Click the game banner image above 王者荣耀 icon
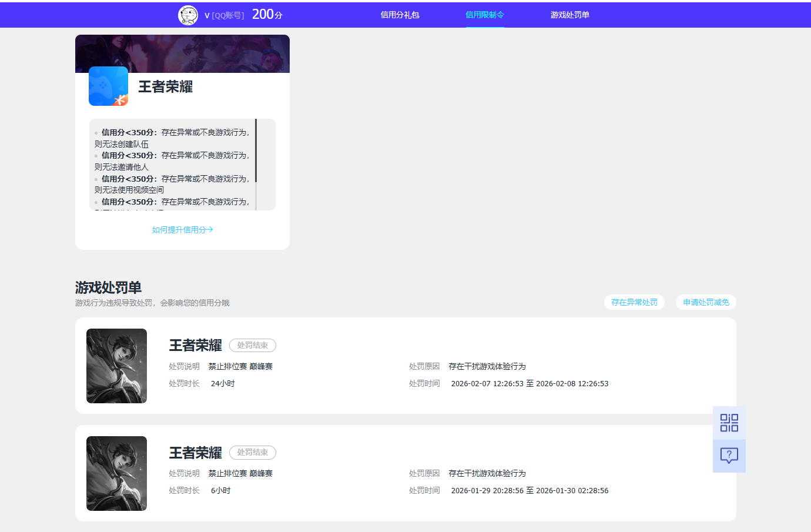The image size is (811, 532). 182,53
